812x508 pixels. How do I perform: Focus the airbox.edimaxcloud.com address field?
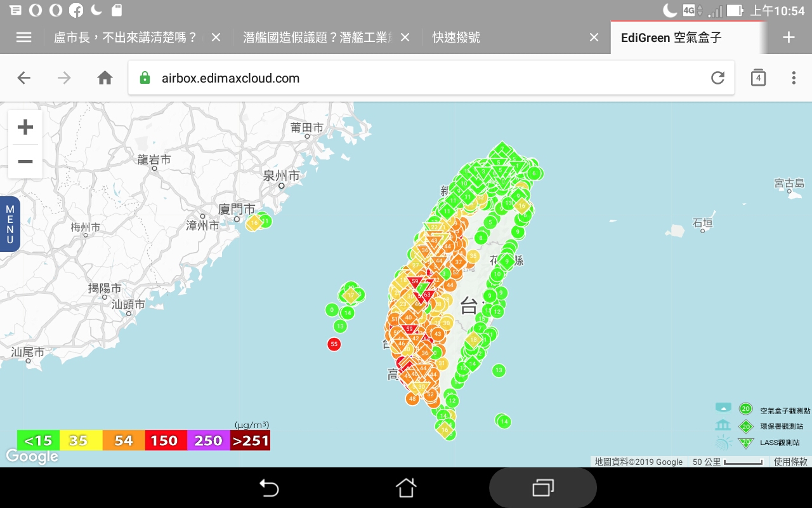click(x=431, y=78)
